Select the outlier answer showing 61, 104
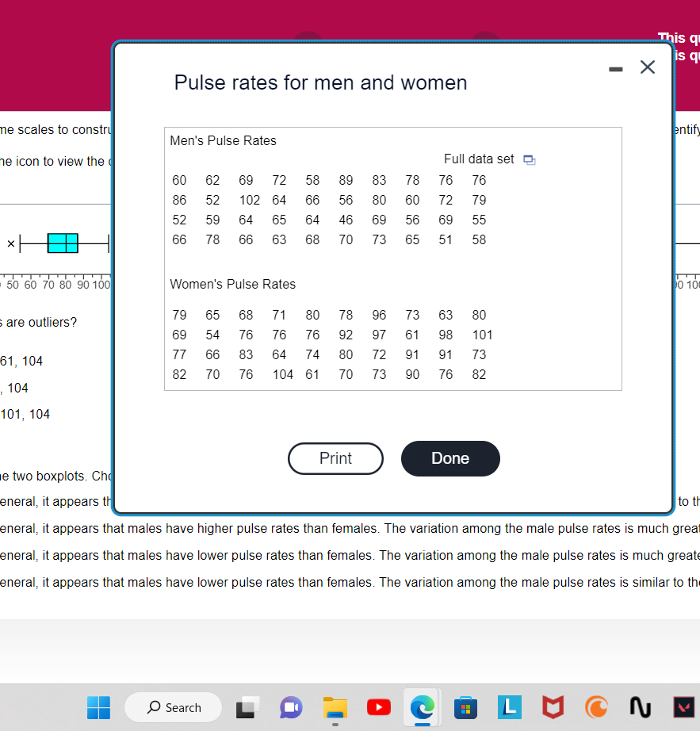 point(21,361)
